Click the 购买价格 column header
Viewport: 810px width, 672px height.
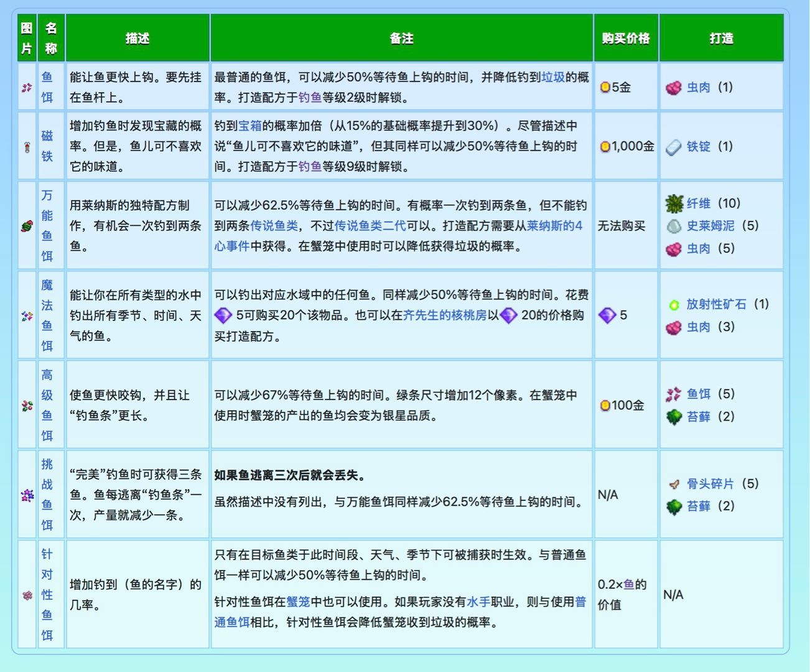pos(626,38)
